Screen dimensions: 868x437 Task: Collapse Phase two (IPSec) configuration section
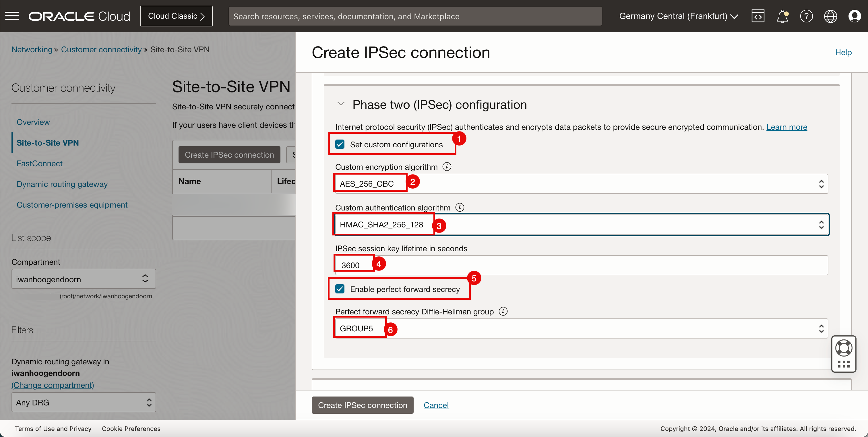[x=341, y=104]
